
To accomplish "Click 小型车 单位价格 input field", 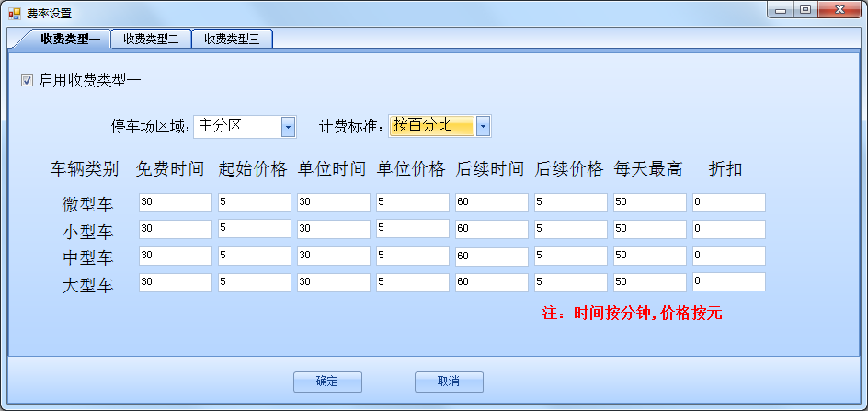I will click(x=412, y=228).
